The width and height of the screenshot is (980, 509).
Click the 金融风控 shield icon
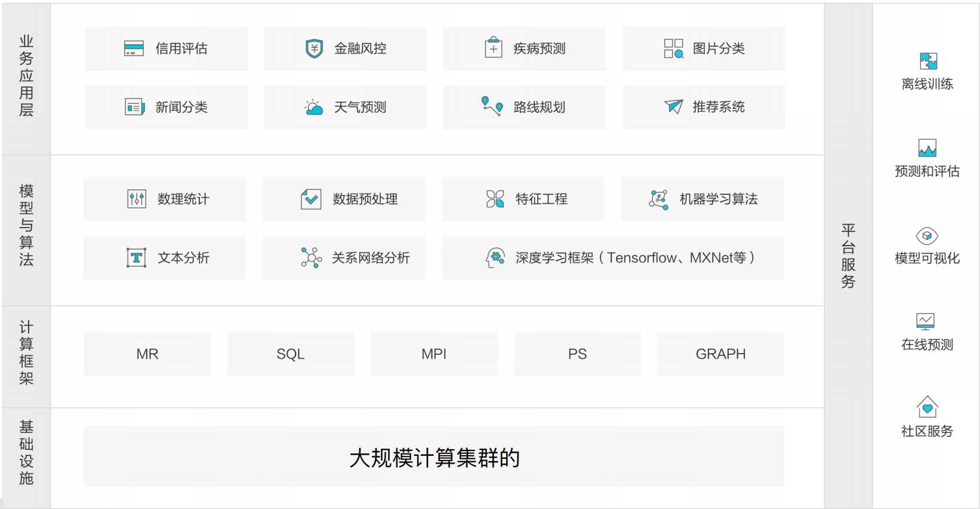tap(314, 48)
